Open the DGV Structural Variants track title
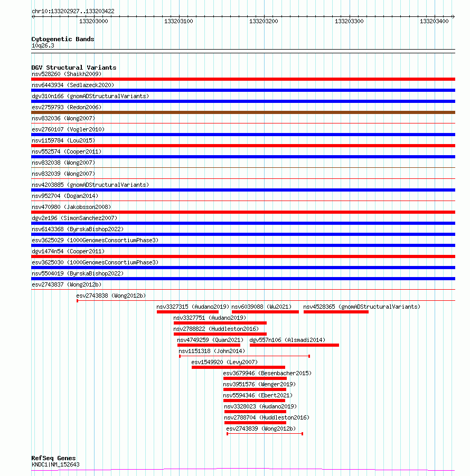The width and height of the screenshot is (470, 476). pyautogui.click(x=74, y=68)
